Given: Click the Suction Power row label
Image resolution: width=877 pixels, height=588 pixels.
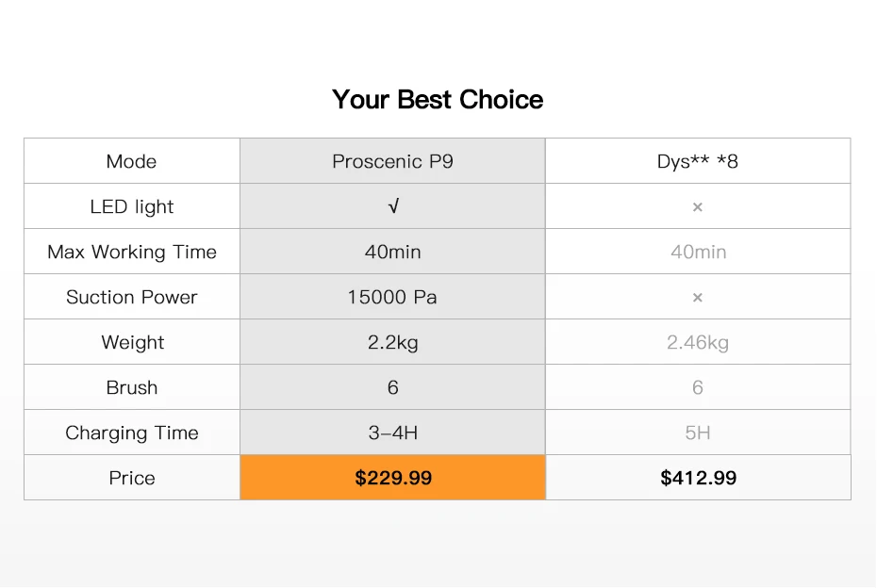Looking at the screenshot, I should [x=131, y=297].
